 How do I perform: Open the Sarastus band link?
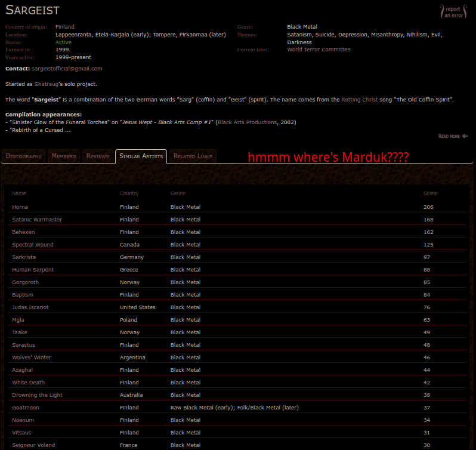point(23,345)
